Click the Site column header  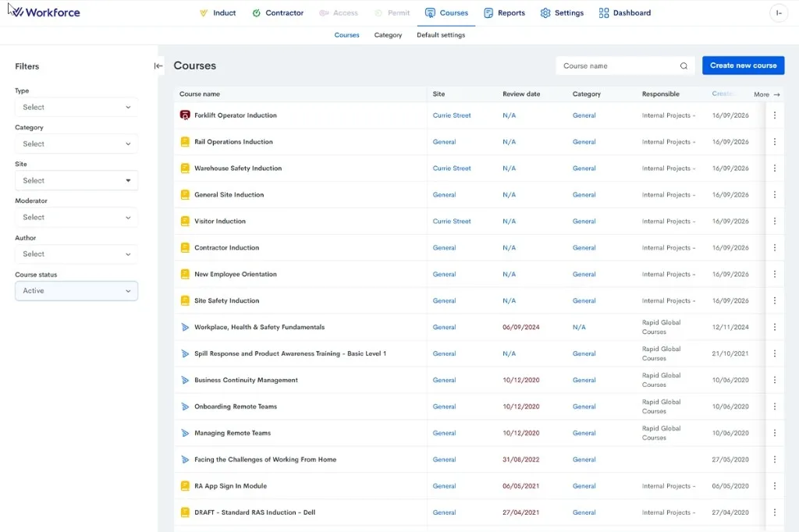pyautogui.click(x=439, y=94)
